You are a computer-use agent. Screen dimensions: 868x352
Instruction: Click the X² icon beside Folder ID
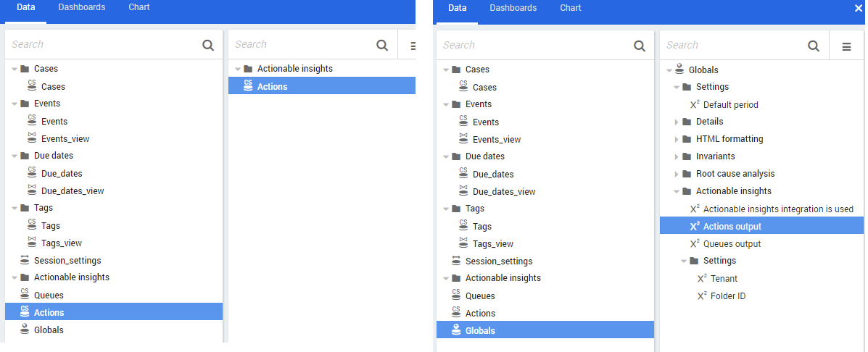tap(701, 296)
